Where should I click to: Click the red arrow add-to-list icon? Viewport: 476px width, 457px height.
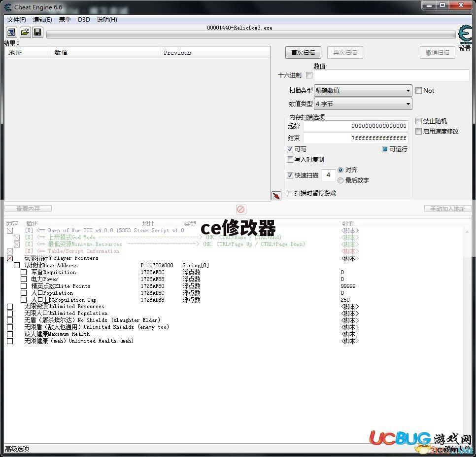coord(276,196)
